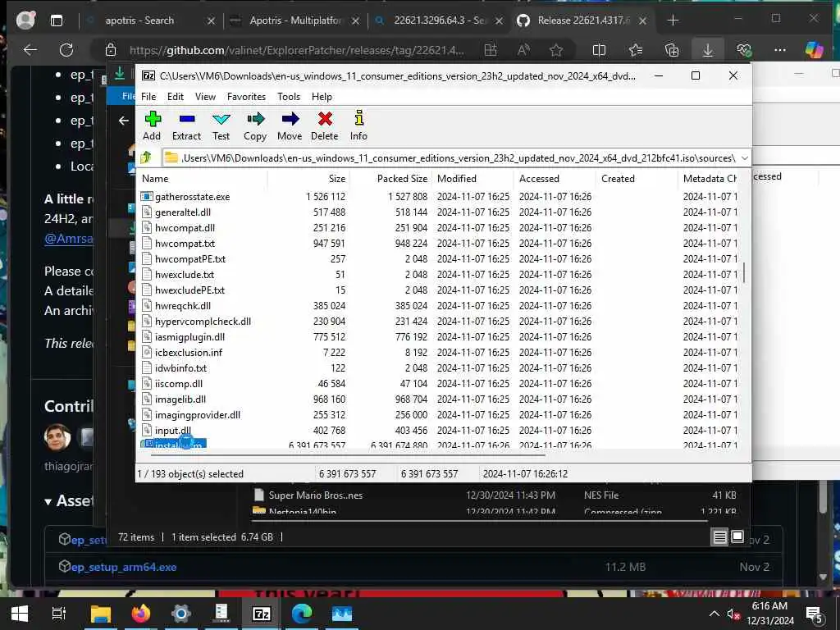Select hwcompatPE.txt in the file list
This screenshot has height=630, width=840.
(x=190, y=258)
